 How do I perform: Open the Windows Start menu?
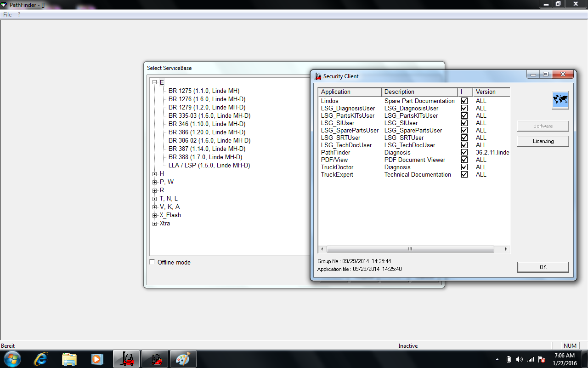click(11, 359)
